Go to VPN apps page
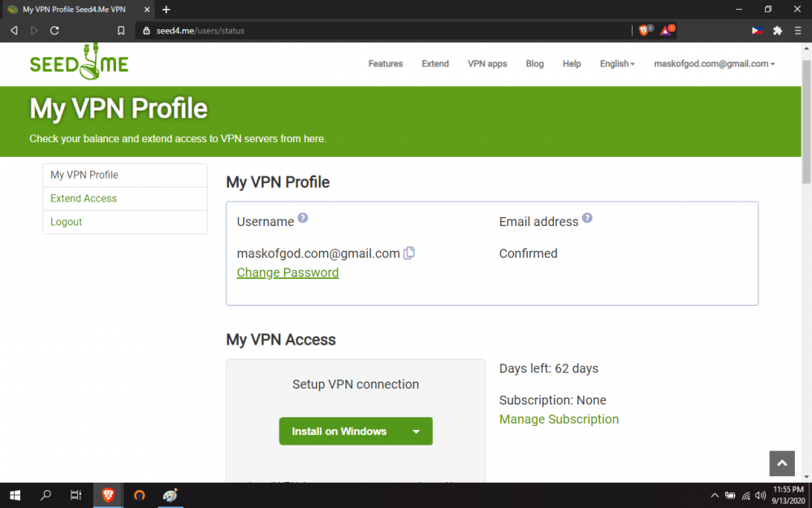The width and height of the screenshot is (812, 508). [487, 63]
